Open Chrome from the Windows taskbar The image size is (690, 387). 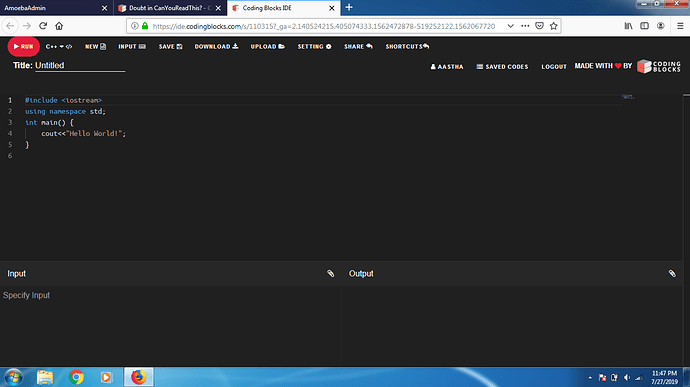click(x=76, y=377)
